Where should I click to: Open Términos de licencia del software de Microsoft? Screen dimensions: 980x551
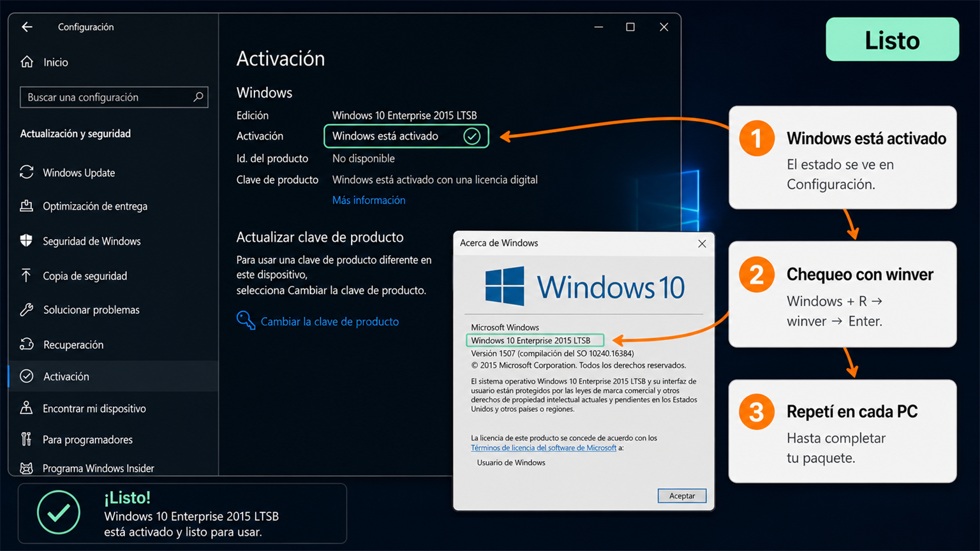(x=544, y=448)
